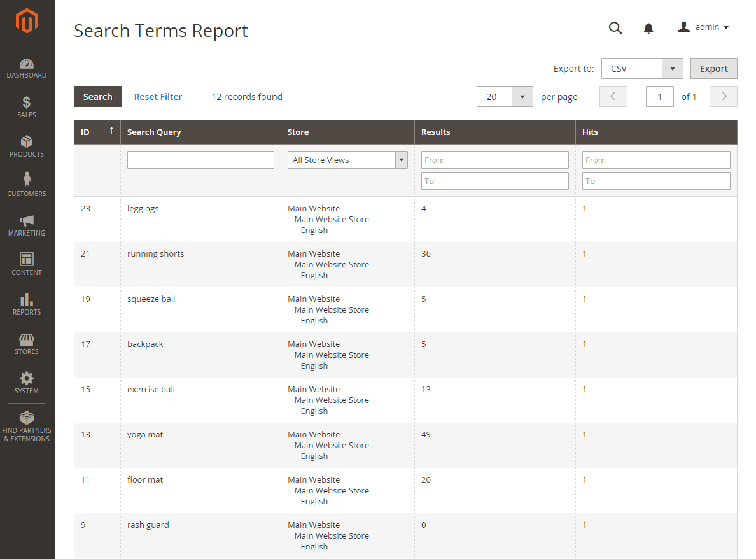Click the 'rash guard' search query row
756x559 pixels.
coord(405,536)
